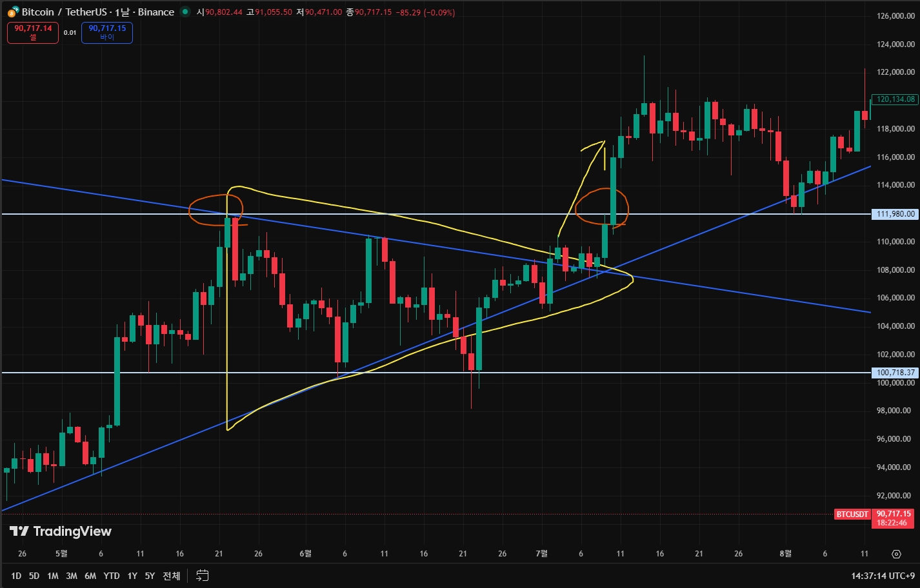Click the close value 종90,717.15

click(368, 12)
